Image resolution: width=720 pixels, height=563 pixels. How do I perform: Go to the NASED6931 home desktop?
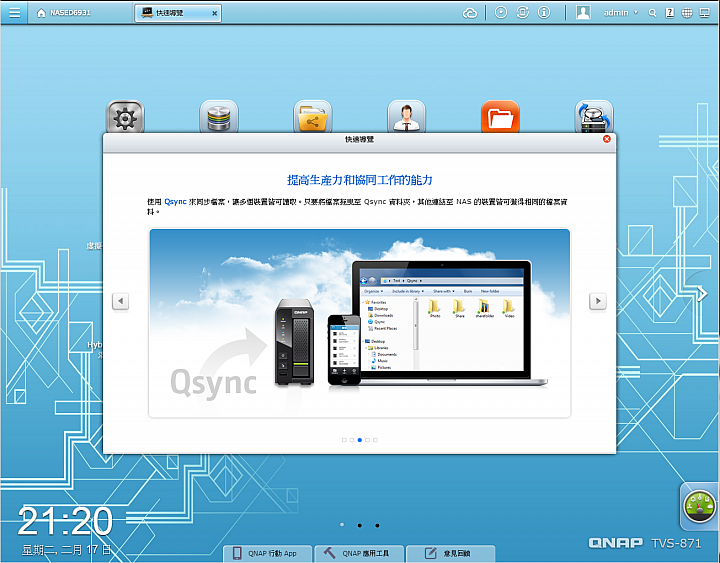(x=63, y=13)
